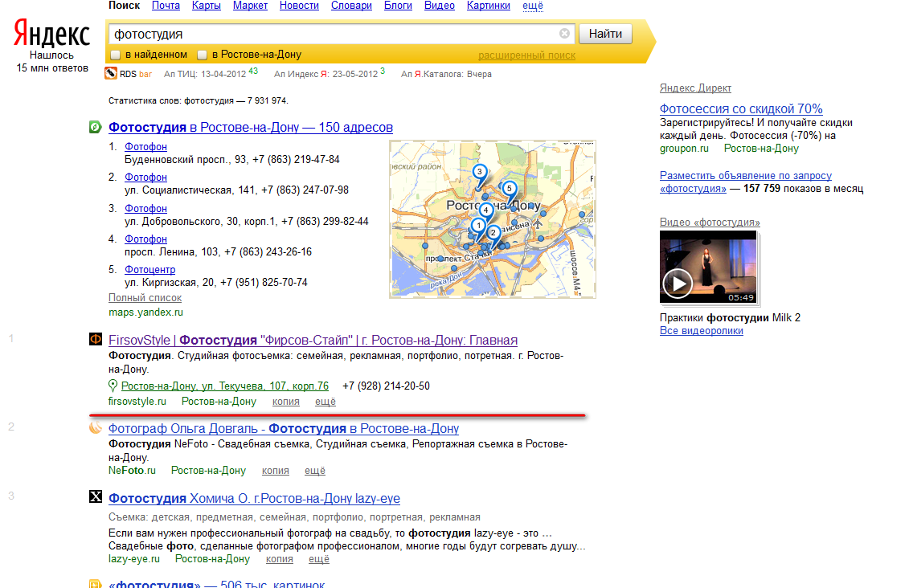Open the Фотоцентр listing link

149,269
